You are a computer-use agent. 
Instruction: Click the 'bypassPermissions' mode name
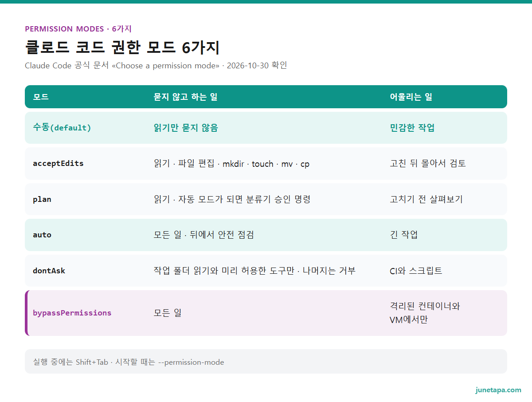[72, 313]
